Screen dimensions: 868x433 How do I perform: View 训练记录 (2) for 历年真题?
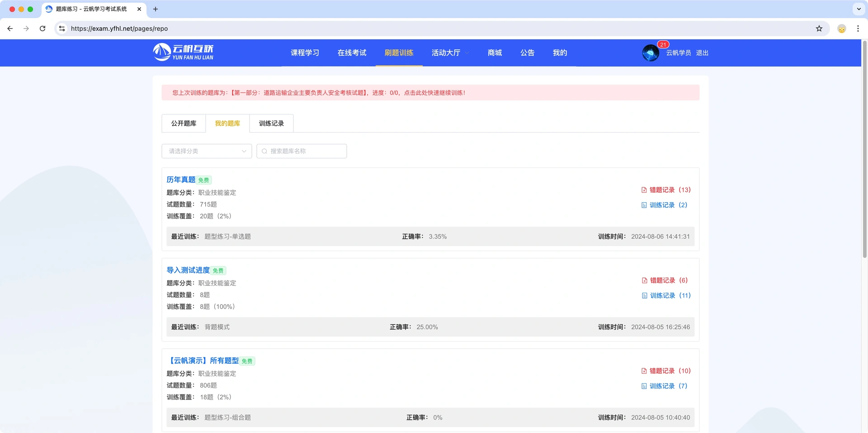(664, 205)
